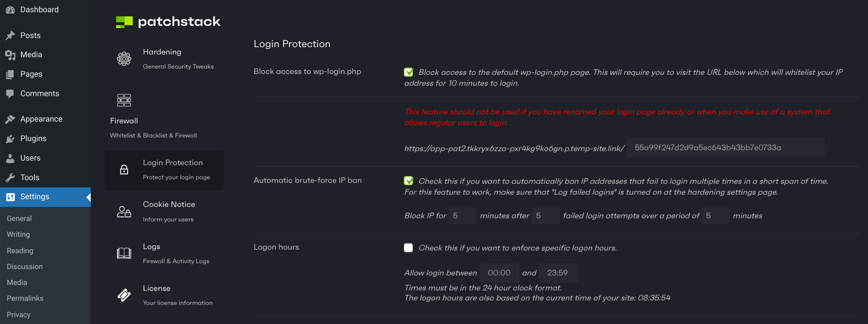Click the secret login URL token field
Screen dimensions: 868x324
pos(725,148)
